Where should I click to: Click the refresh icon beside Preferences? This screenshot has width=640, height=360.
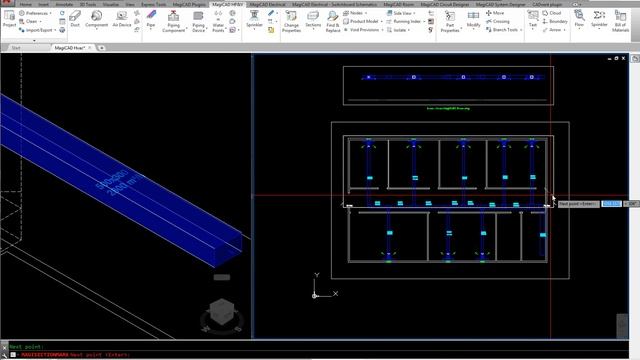coord(62,13)
